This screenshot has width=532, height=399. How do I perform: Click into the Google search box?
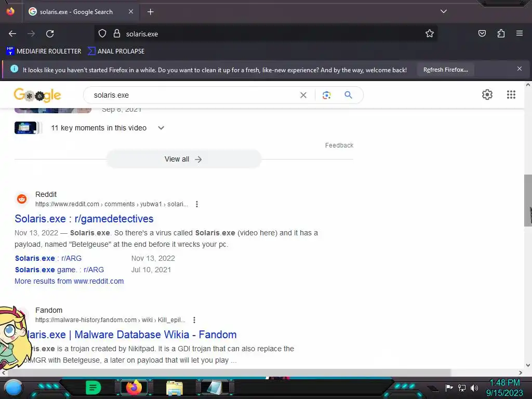pyautogui.click(x=193, y=96)
